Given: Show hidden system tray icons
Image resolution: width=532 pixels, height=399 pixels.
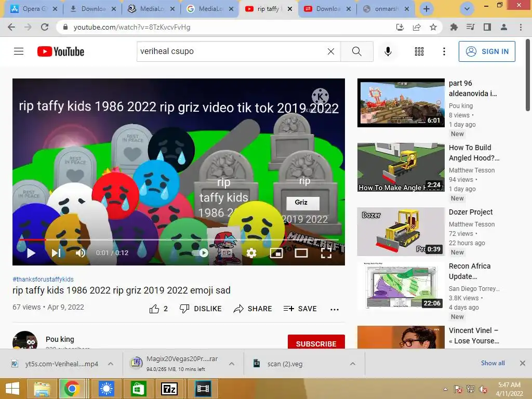Looking at the screenshot, I should coord(445,389).
